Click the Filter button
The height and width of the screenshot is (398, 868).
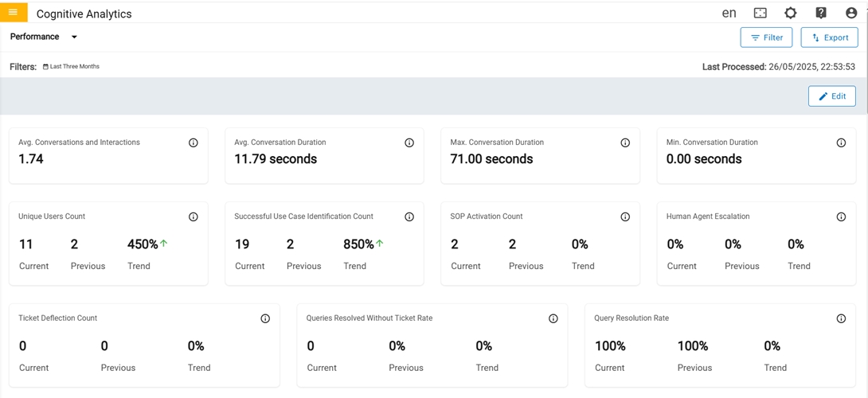766,37
